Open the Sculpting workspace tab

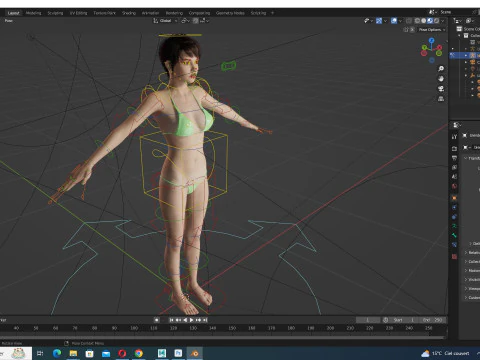55,13
